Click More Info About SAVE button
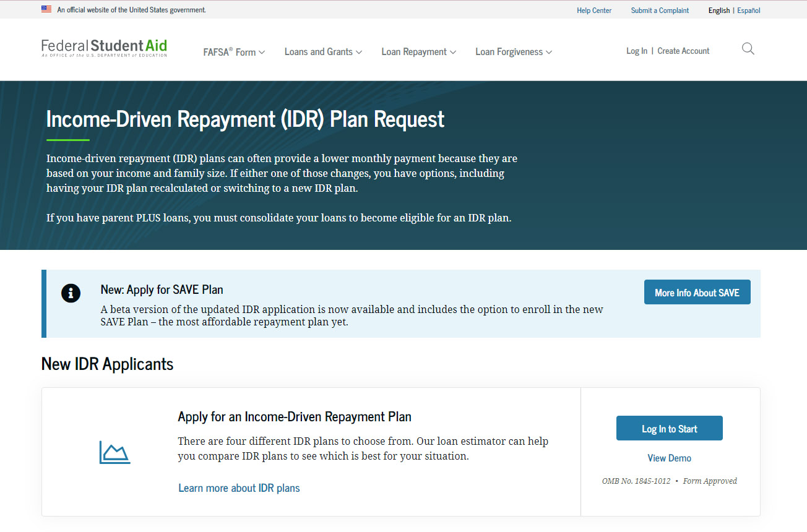The height and width of the screenshot is (532, 807). pyautogui.click(x=697, y=293)
